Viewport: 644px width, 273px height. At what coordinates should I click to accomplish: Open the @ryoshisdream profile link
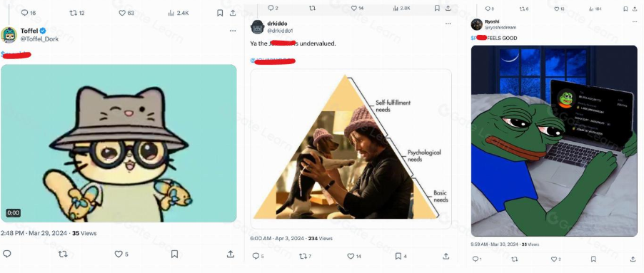click(500, 28)
